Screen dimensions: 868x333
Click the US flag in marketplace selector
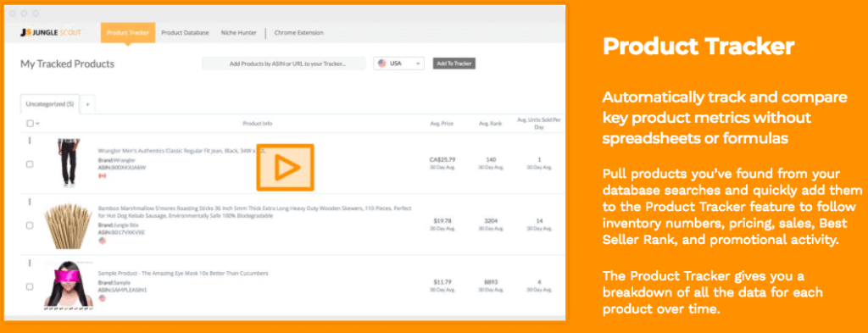point(382,64)
